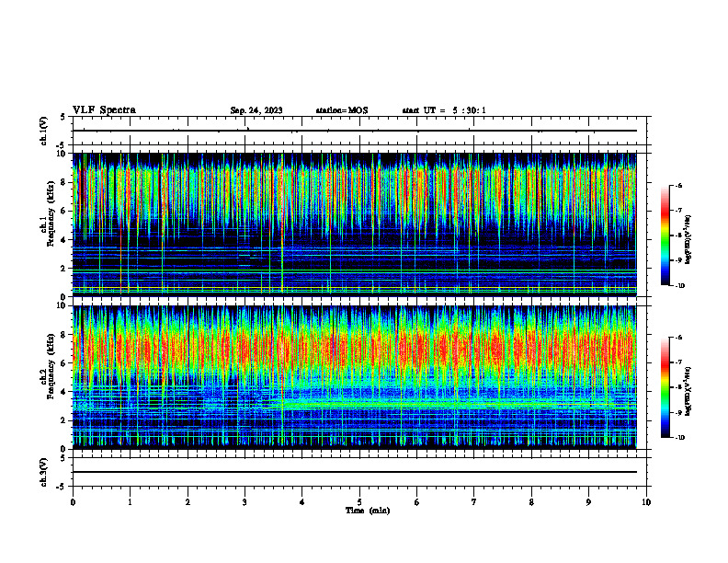Select the ch.2 spectrogram color bar

(x=665, y=387)
